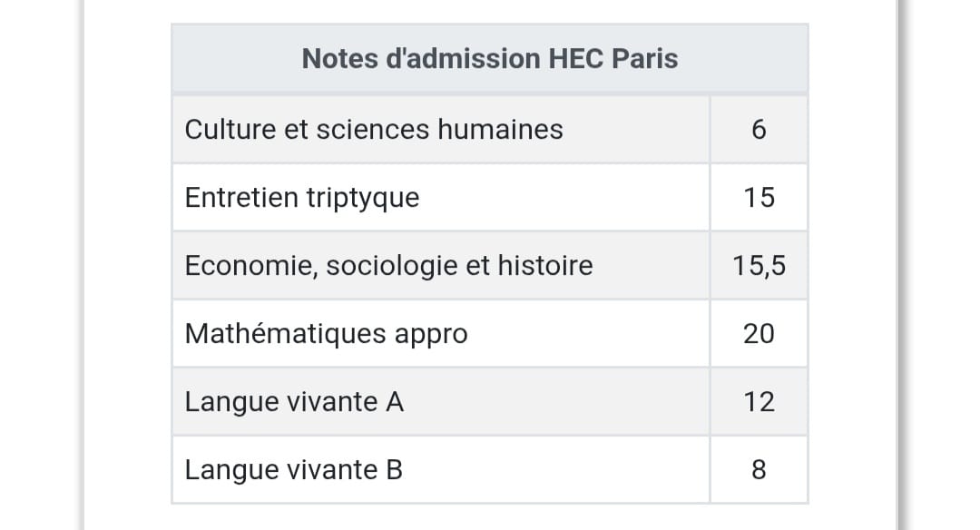The image size is (980, 530).
Task: Select the 'Entretien triptyque' row label
Action: 302,198
